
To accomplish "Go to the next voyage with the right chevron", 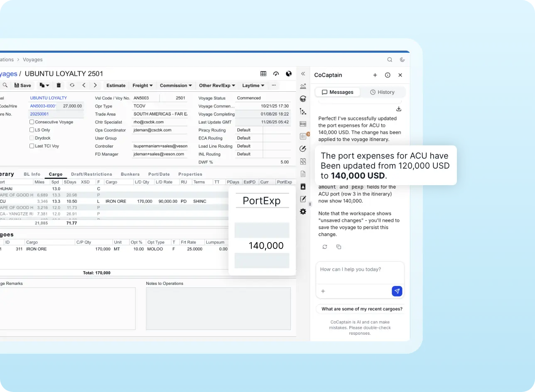I will click(x=95, y=85).
